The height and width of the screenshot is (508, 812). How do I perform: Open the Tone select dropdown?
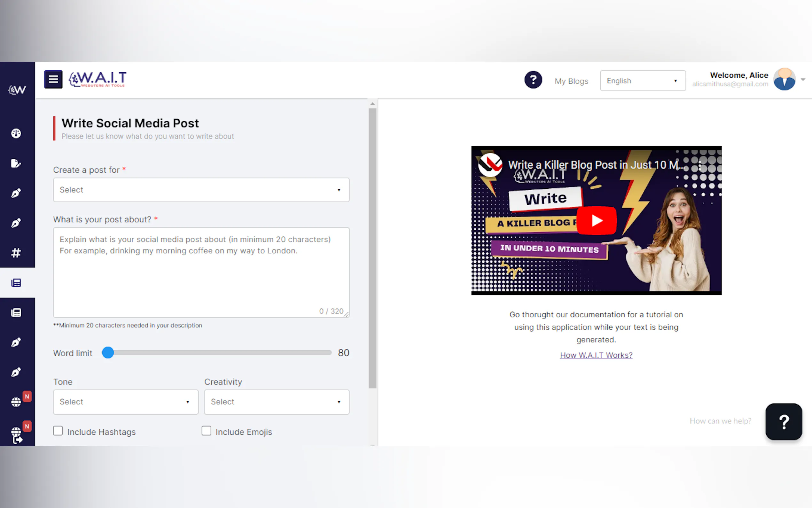[x=126, y=402]
